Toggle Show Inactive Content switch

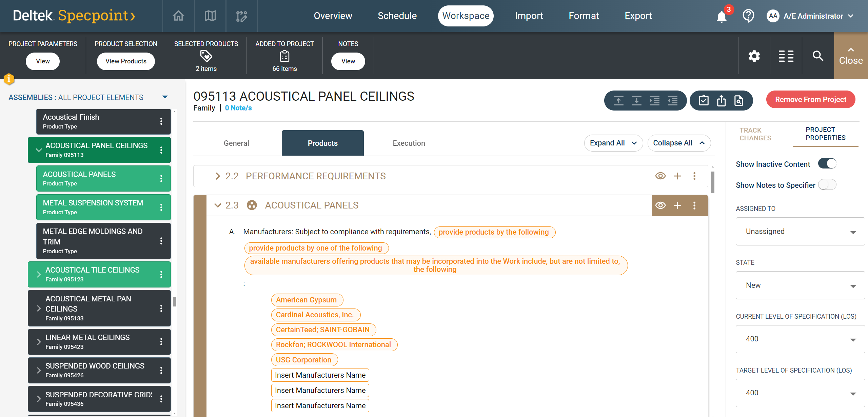[x=827, y=164]
